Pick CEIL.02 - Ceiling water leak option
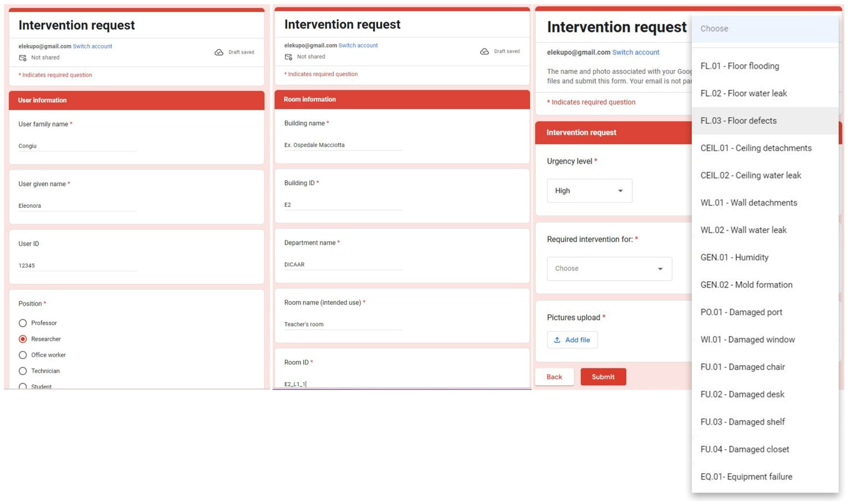Viewport: 848px width, 504px height. [751, 176]
